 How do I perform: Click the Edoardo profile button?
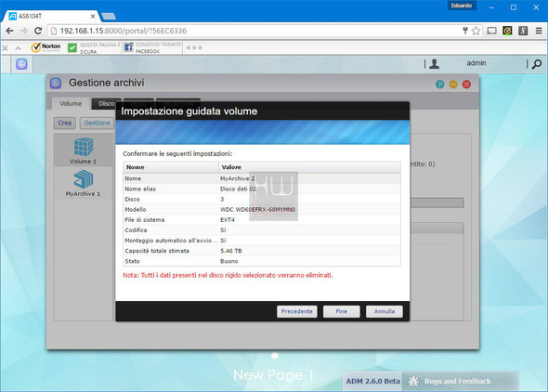(462, 6)
